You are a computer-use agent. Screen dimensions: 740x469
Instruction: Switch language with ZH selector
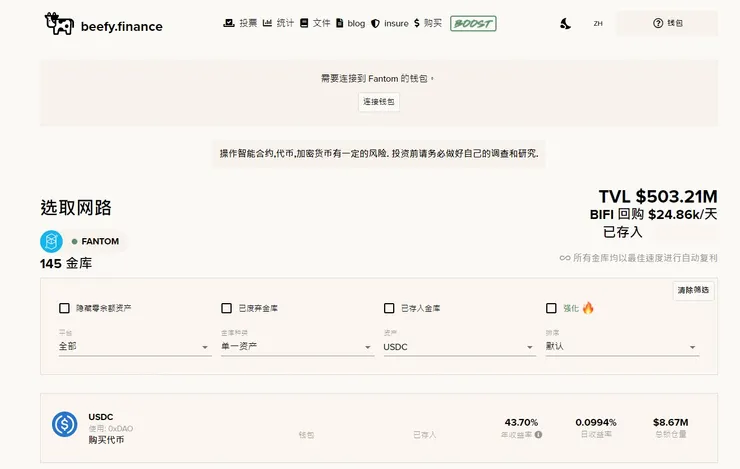tap(598, 23)
